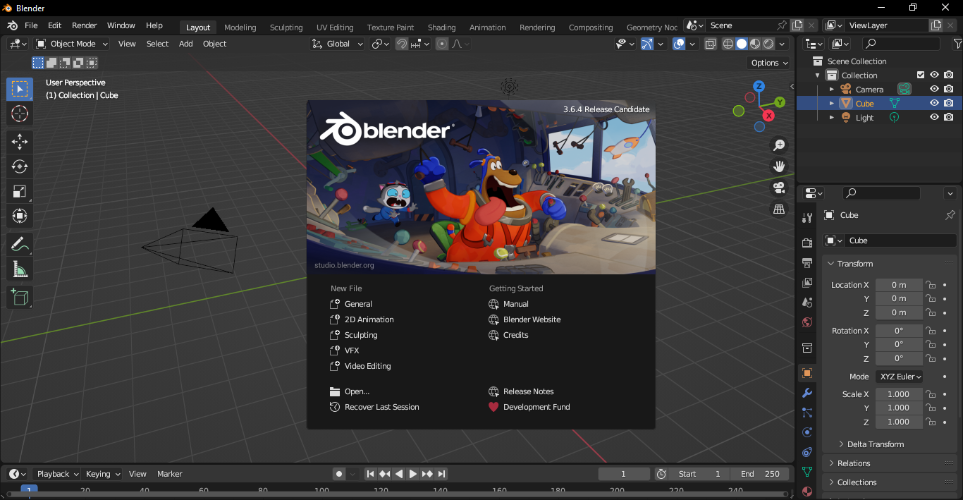963x500 pixels.
Task: Open the File menu
Action: click(x=31, y=25)
